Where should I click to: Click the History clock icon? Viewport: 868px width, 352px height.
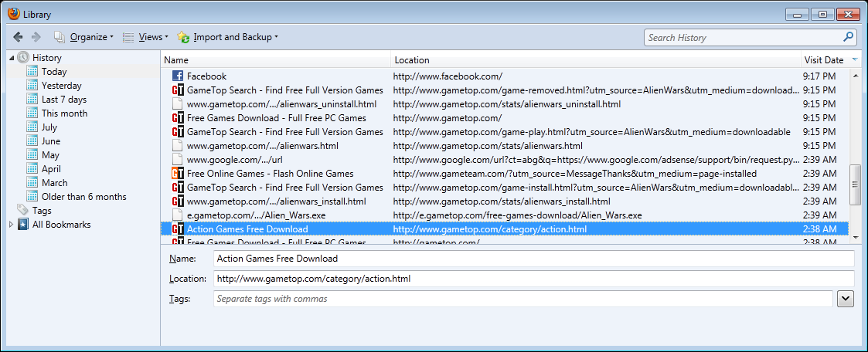point(23,57)
